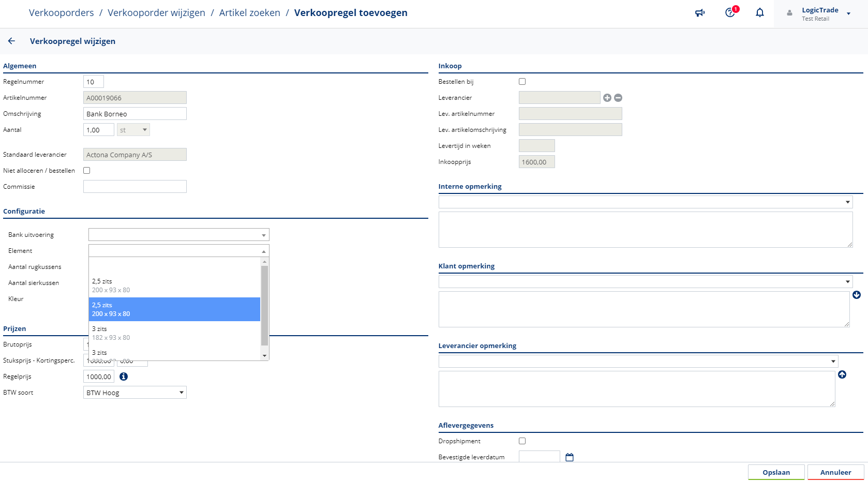Open the announcements megaphone icon

coord(700,13)
